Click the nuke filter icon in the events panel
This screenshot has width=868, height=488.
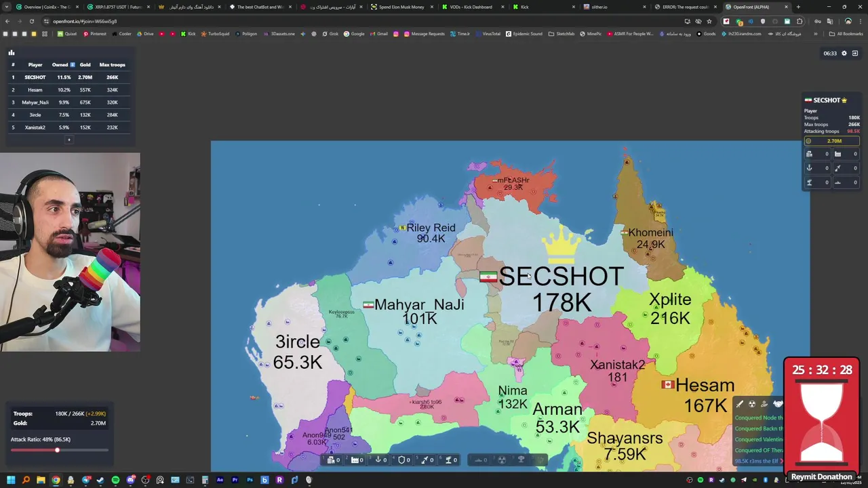(752, 404)
